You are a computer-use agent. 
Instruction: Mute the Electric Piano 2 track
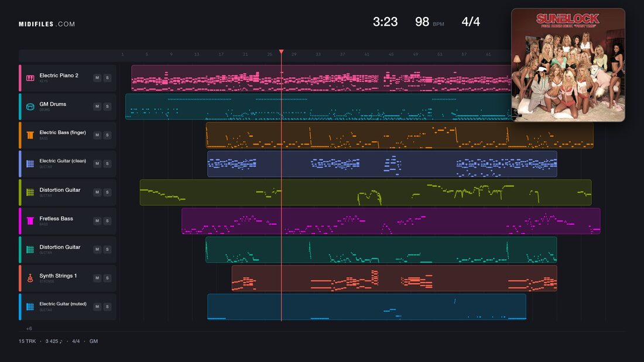pos(97,78)
